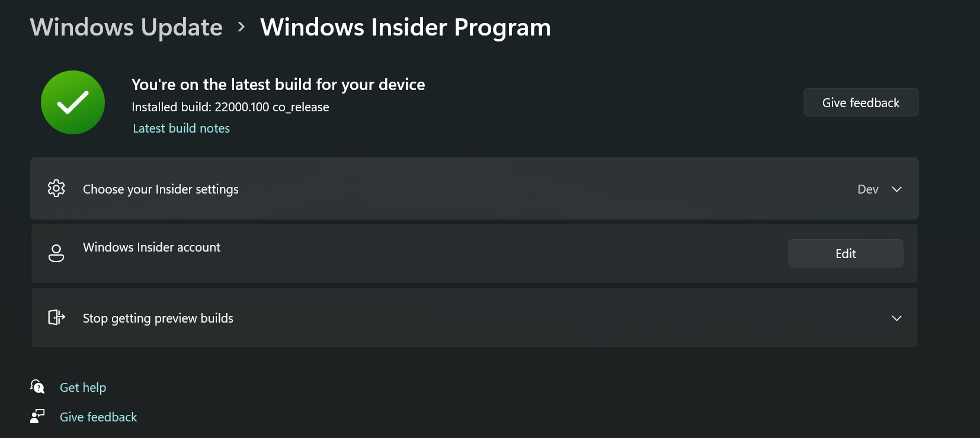Click Edit for Windows Insider account

[846, 253]
